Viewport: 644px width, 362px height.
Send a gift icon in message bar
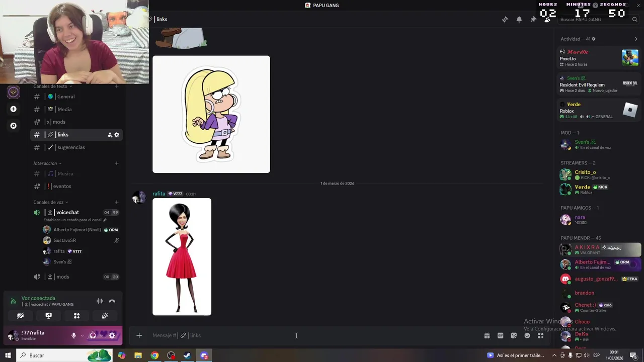click(x=487, y=335)
